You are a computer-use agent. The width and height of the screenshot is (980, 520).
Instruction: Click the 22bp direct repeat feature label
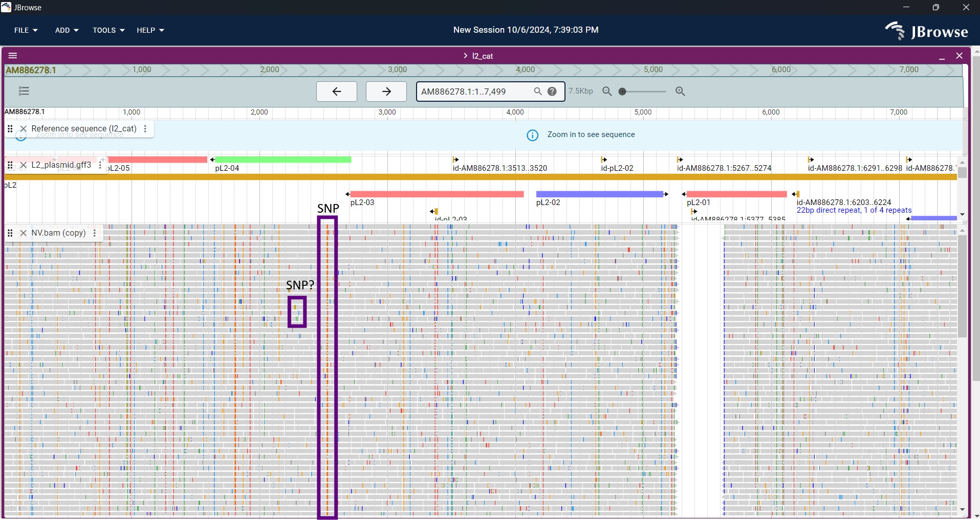854,210
